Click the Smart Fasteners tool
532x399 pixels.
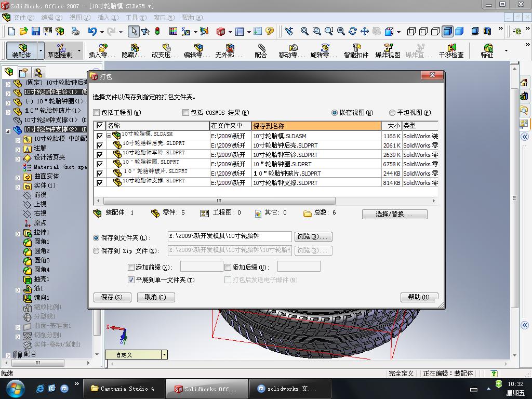coord(356,50)
